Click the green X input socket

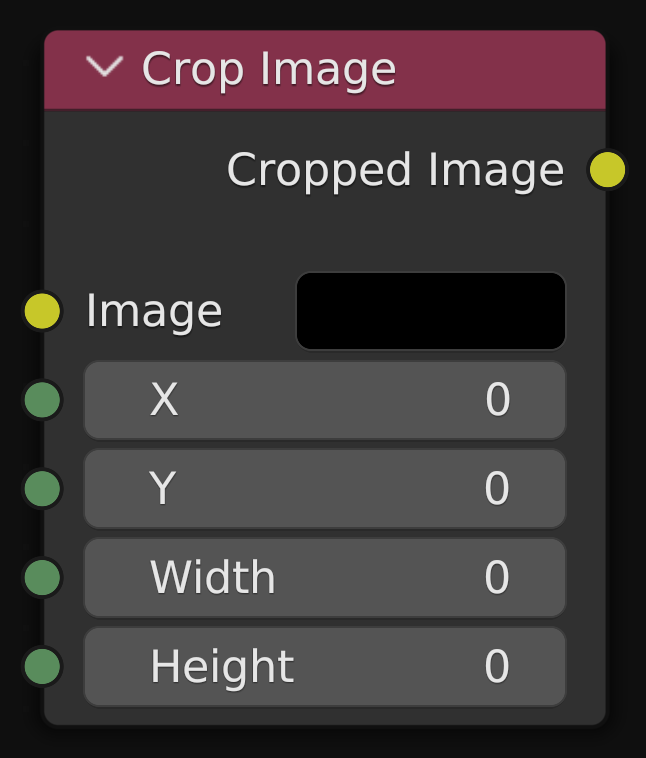point(43,400)
